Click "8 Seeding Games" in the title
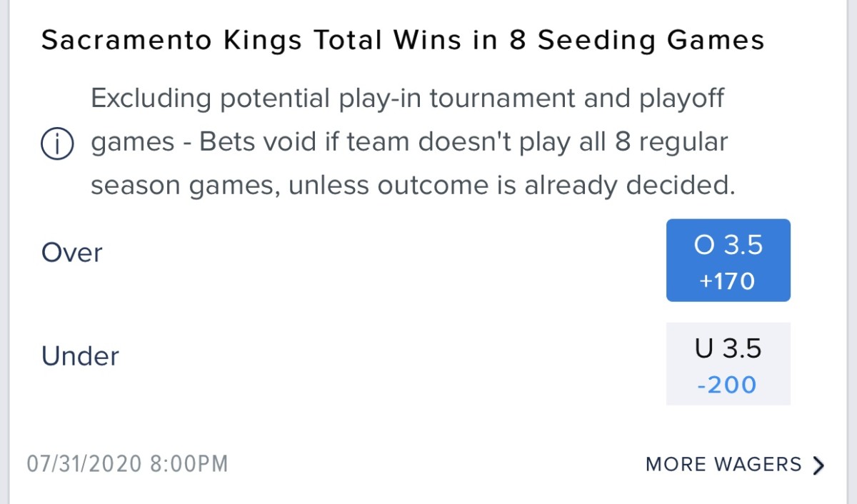The width and height of the screenshot is (857, 504). 635,41
